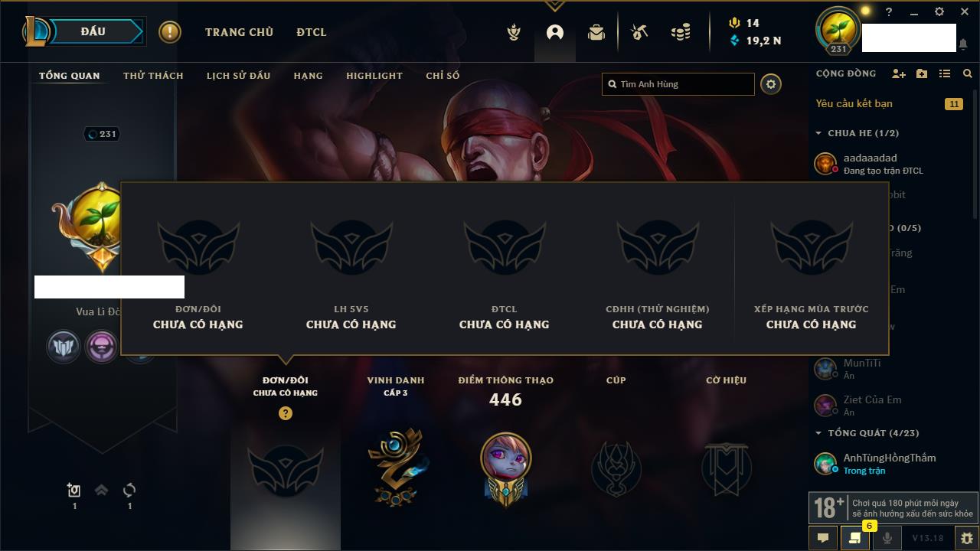
Task: Click the add friend icon
Action: pyautogui.click(x=899, y=73)
